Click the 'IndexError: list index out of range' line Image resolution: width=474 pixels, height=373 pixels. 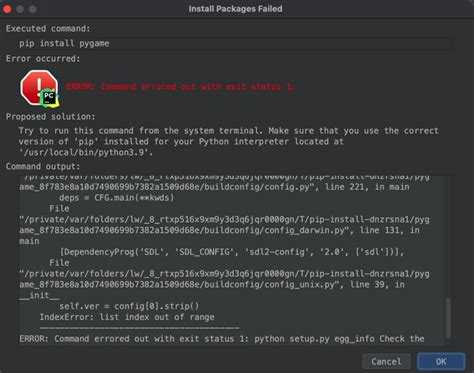127,317
